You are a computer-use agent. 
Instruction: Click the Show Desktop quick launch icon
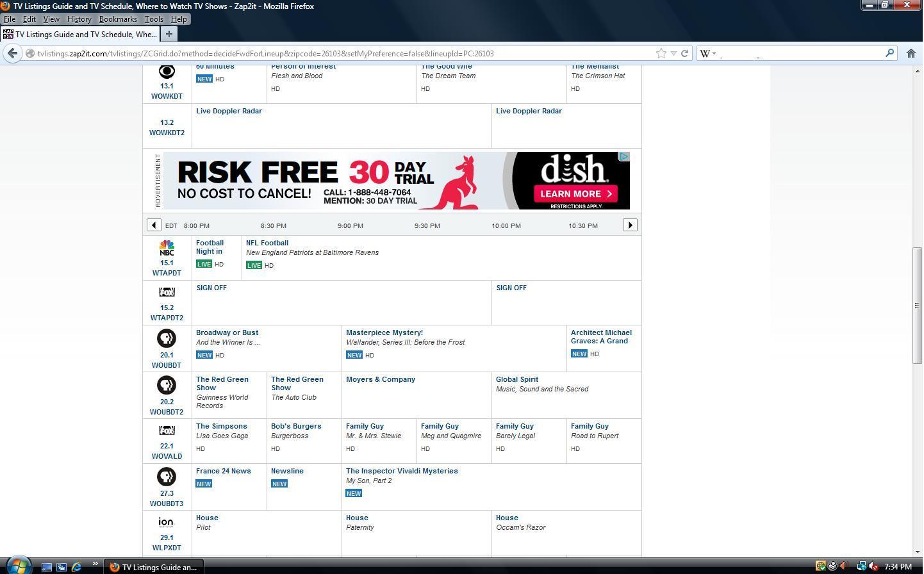pos(46,566)
